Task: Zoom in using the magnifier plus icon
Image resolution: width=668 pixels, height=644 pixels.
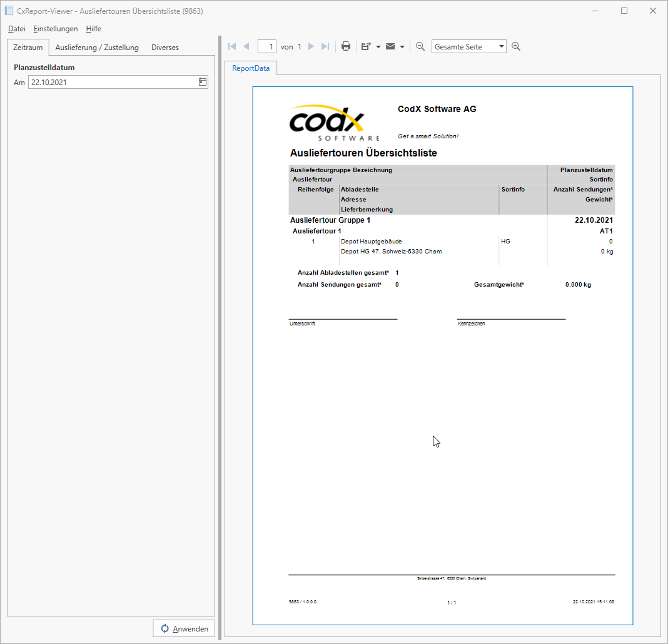Action: pyautogui.click(x=516, y=46)
